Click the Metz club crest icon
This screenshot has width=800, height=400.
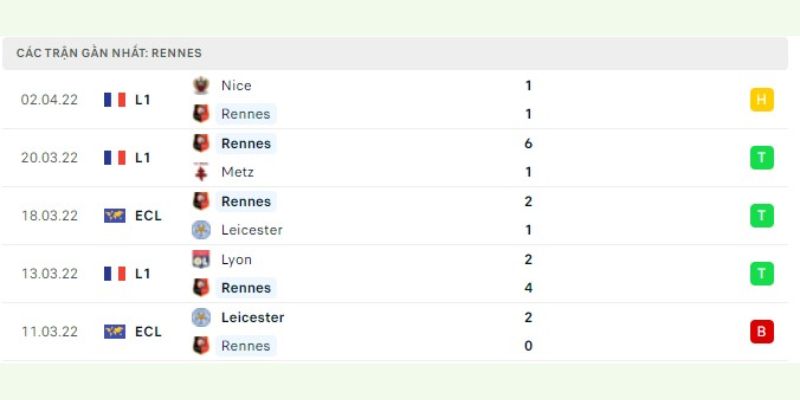pyautogui.click(x=201, y=172)
